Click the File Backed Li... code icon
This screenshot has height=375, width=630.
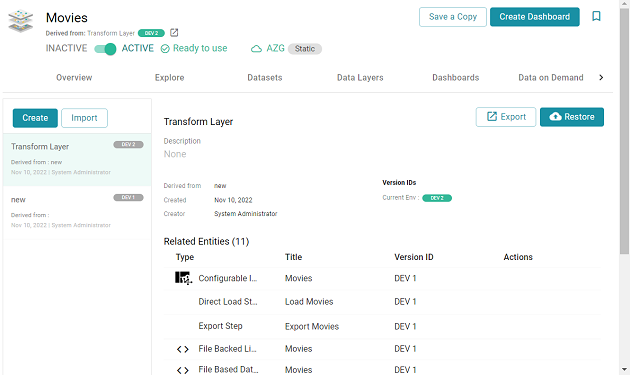tap(183, 349)
